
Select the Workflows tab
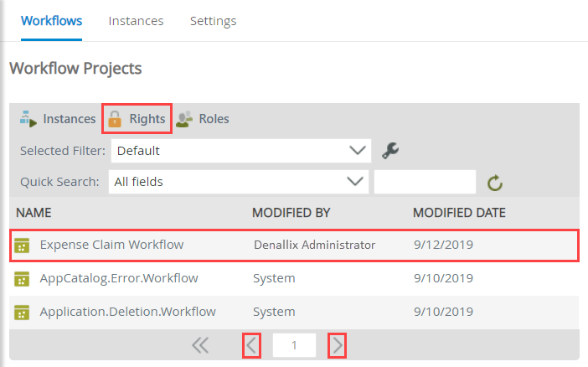pyautogui.click(x=51, y=21)
